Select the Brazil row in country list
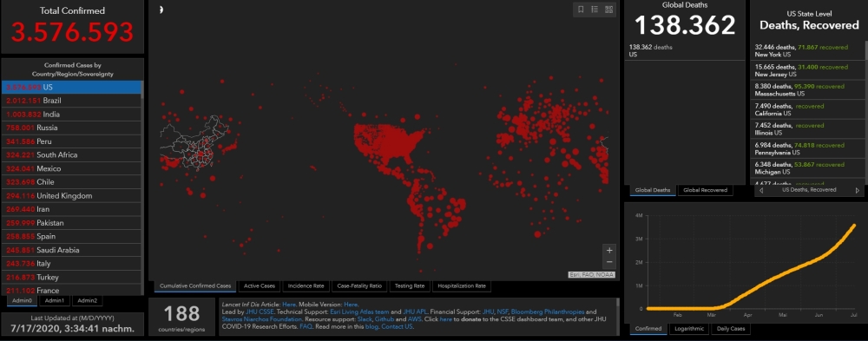The image size is (868, 341). pyautogui.click(x=72, y=101)
